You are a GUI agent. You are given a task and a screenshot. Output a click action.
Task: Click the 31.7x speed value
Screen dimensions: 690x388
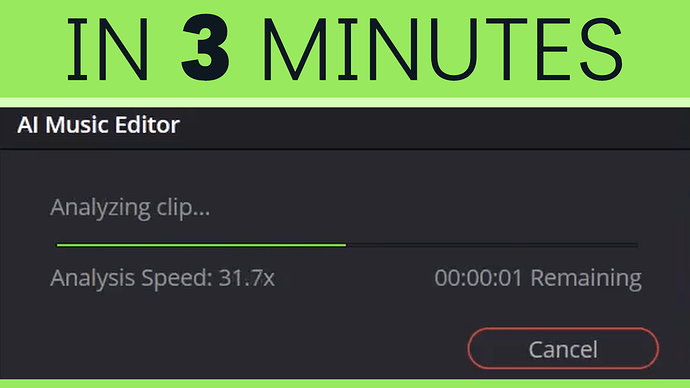[246, 278]
